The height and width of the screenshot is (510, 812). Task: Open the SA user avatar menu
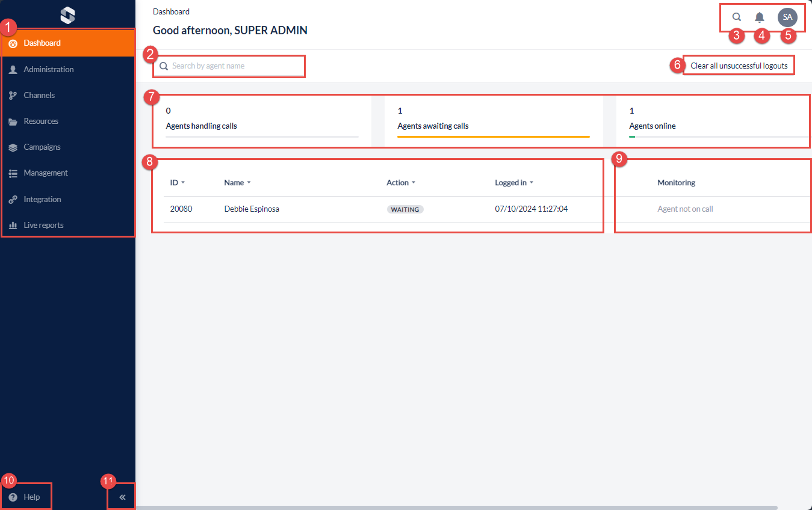(787, 17)
